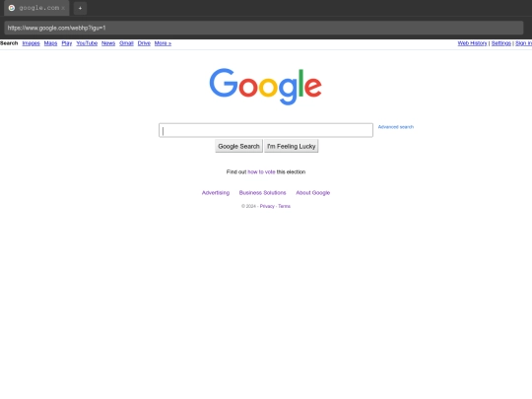Open Gmail from top navigation

pyautogui.click(x=126, y=43)
